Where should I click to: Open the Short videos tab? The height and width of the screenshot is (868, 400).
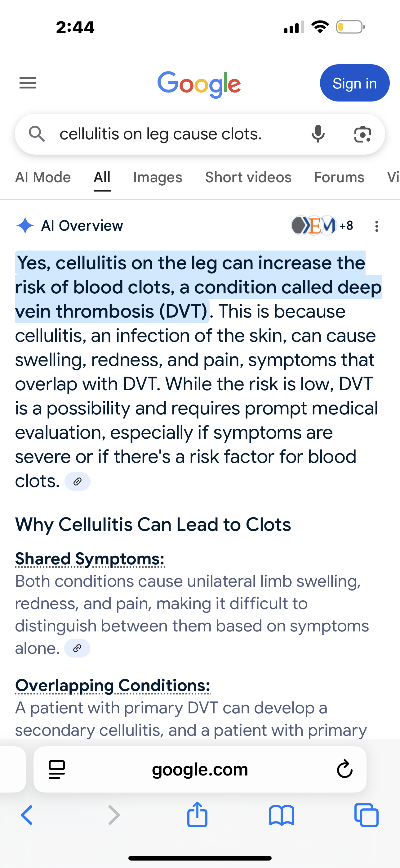point(248,177)
